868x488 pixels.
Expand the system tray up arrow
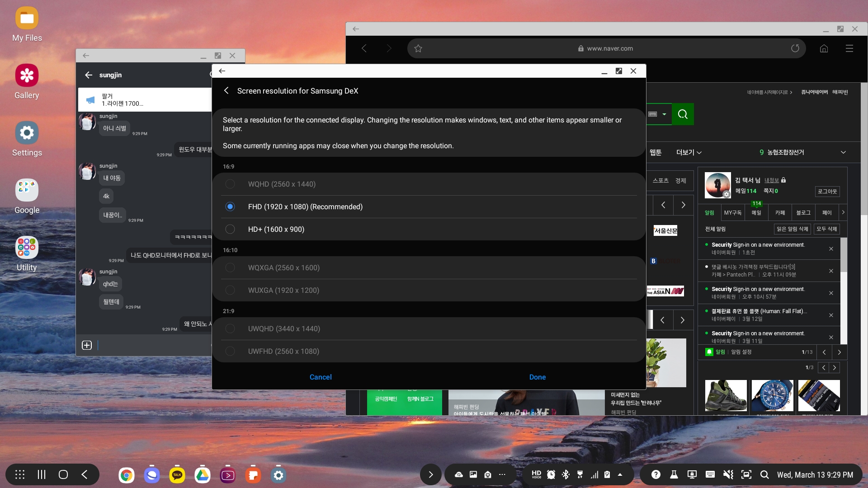pos(620,474)
